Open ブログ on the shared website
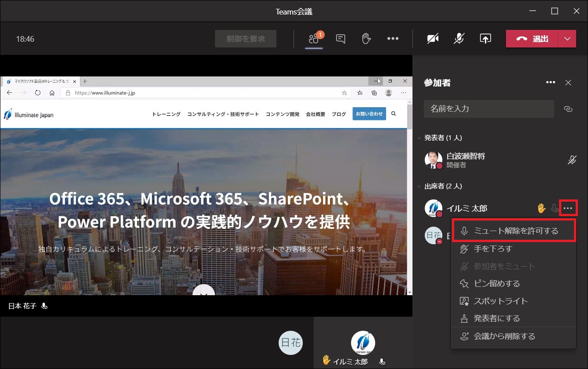This screenshot has height=369, width=588. (x=339, y=114)
